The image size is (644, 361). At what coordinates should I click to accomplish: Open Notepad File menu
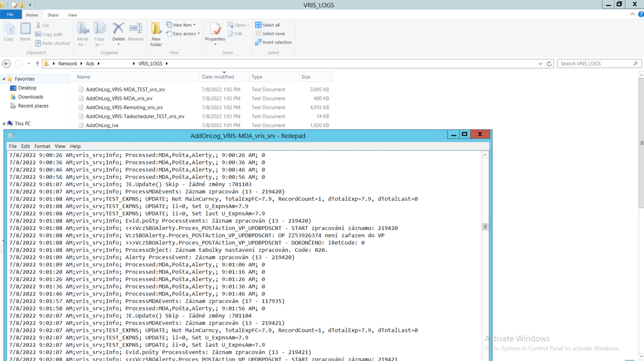(x=12, y=146)
